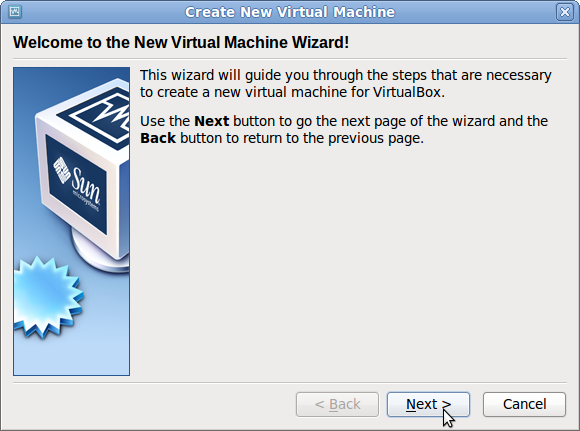
Task: Click the cube's round stand base
Action: click(x=100, y=252)
